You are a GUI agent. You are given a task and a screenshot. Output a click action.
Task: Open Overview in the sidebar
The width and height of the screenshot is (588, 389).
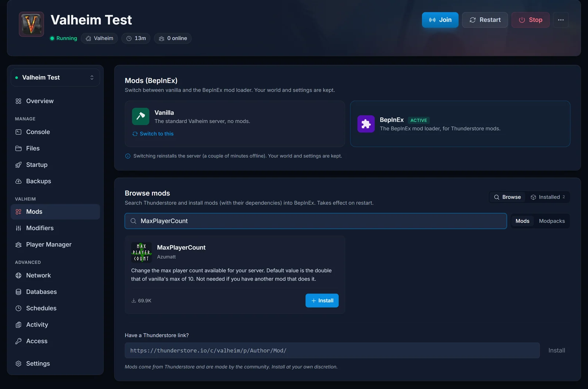tap(55, 101)
